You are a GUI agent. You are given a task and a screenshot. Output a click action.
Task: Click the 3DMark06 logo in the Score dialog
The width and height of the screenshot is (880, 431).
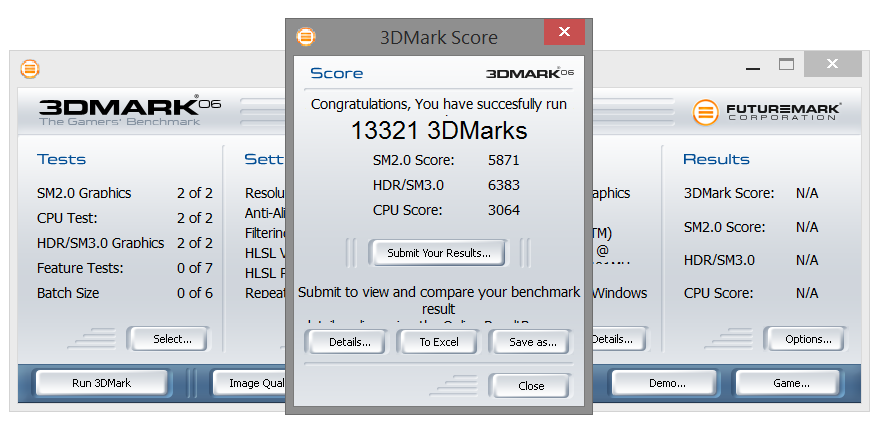pos(530,73)
